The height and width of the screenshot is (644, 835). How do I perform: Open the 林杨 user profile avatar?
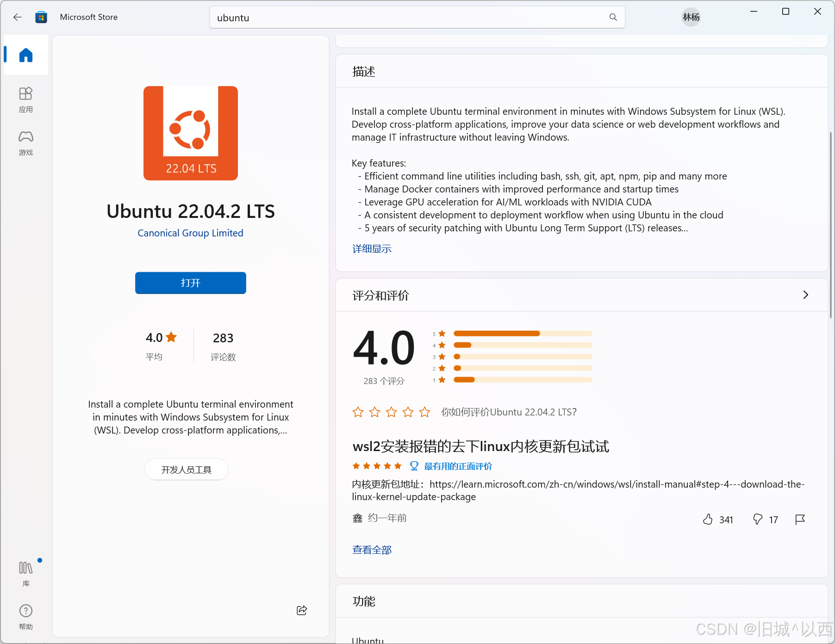pos(691,17)
